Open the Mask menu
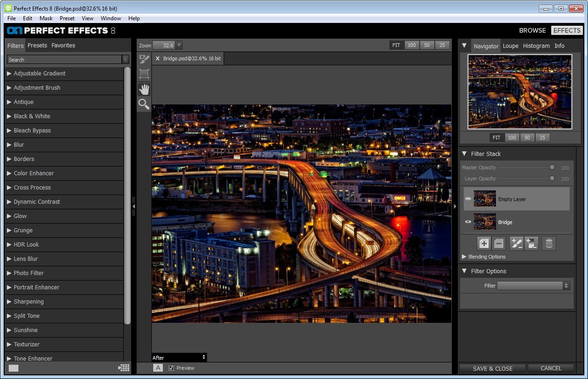588x379 pixels. point(46,18)
